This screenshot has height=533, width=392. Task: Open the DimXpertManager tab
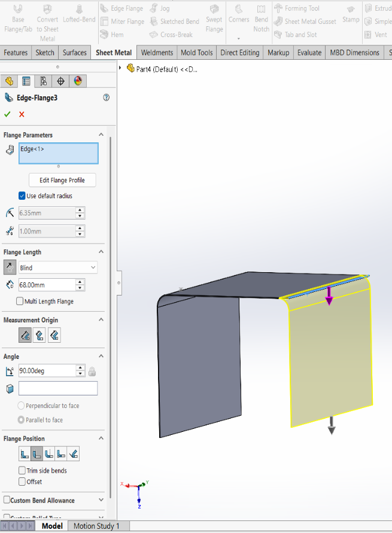[x=60, y=81]
